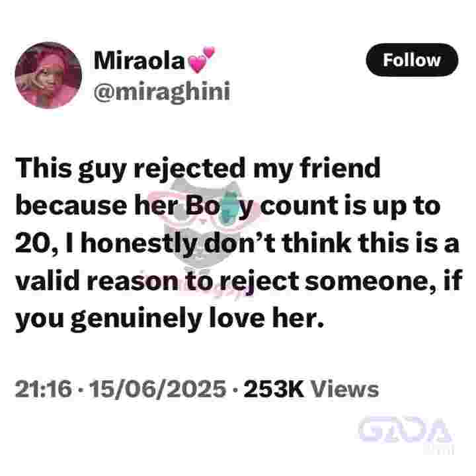The image size is (476, 476).
Task: Open Miraola's round profile picture
Action: [48, 75]
